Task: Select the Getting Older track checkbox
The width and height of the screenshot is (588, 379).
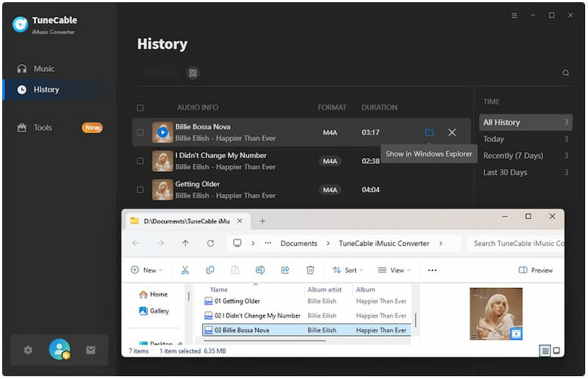Action: (x=140, y=190)
